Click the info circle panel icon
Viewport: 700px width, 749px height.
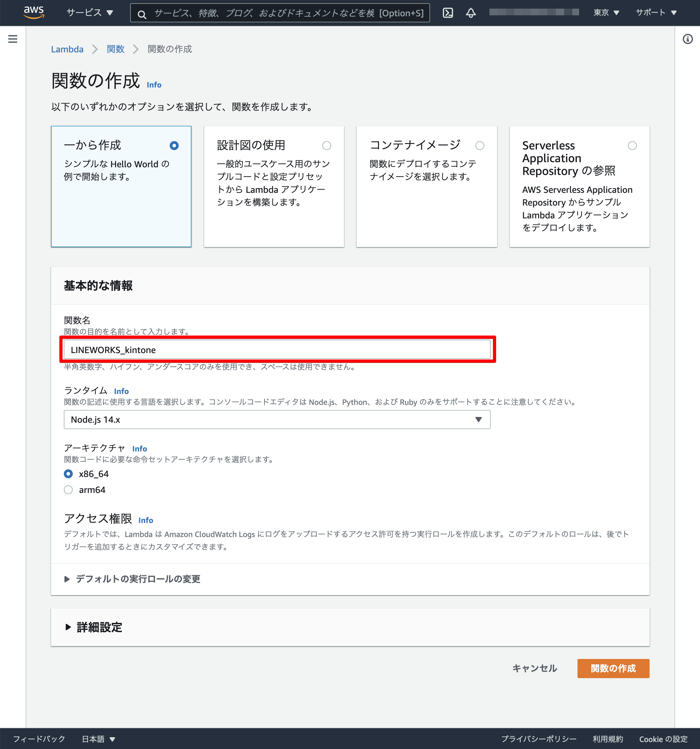[x=688, y=39]
